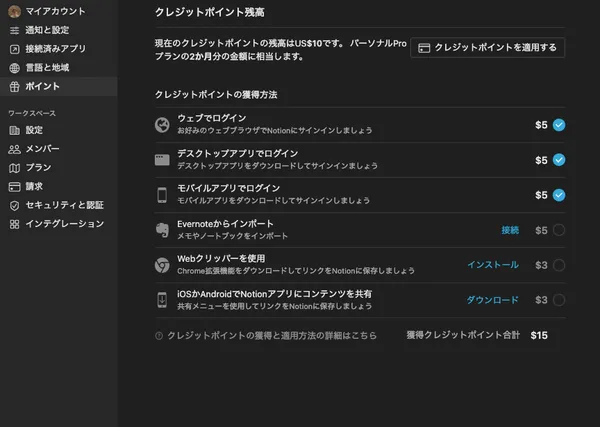Click the 接続済みアプリ arrow-box icon
Screen dimensions: 600x427
point(15,49)
